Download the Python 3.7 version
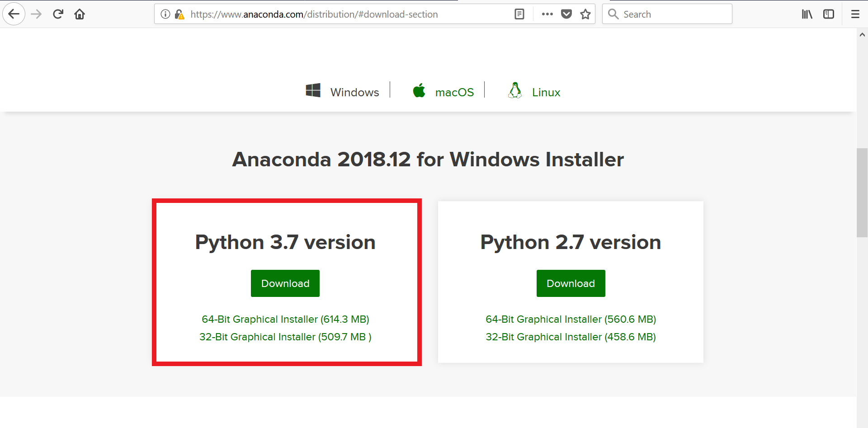The image size is (868, 428). (285, 283)
